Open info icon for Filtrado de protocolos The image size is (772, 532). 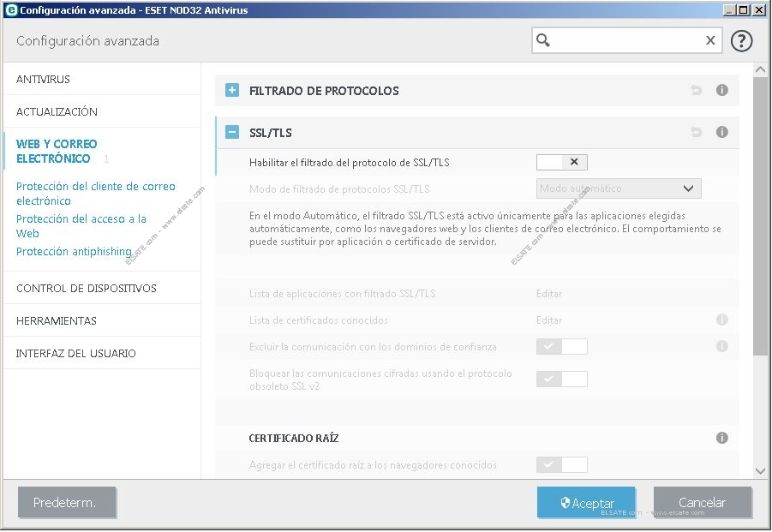721,90
